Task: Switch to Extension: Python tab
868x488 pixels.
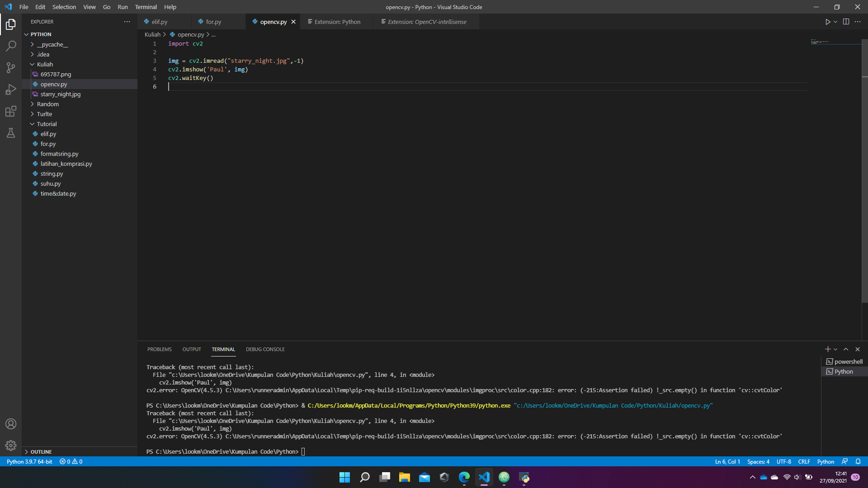Action: tap(337, 22)
